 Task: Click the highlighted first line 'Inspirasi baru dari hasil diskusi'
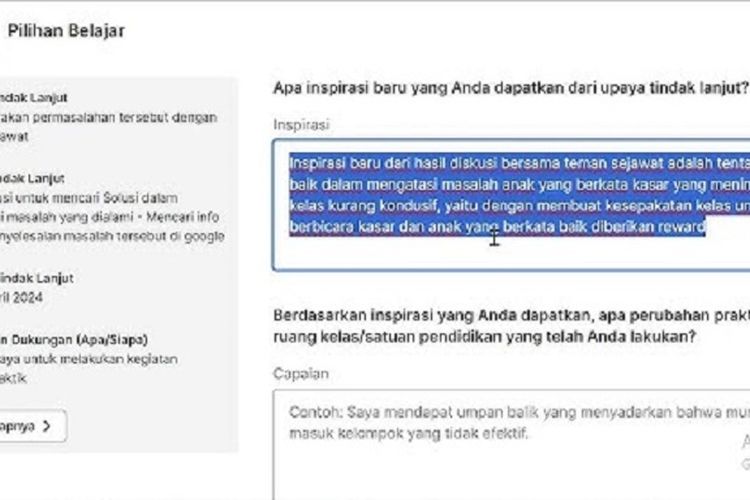400,162
